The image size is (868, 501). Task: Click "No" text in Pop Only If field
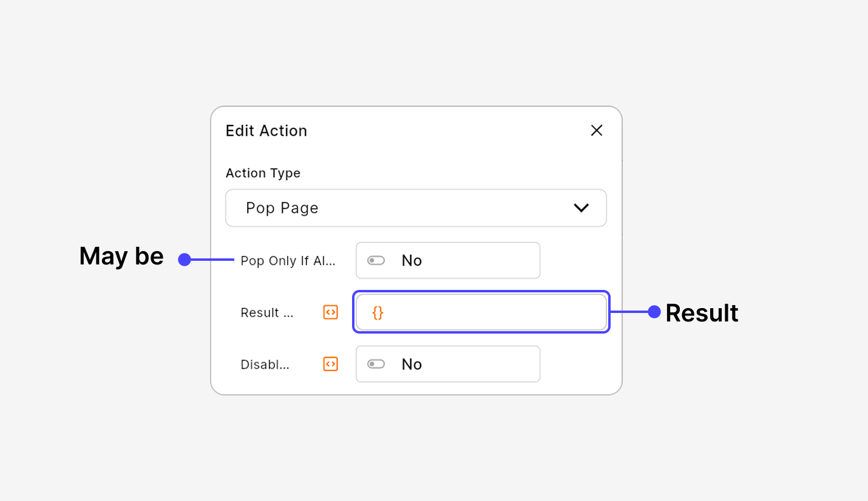click(412, 261)
